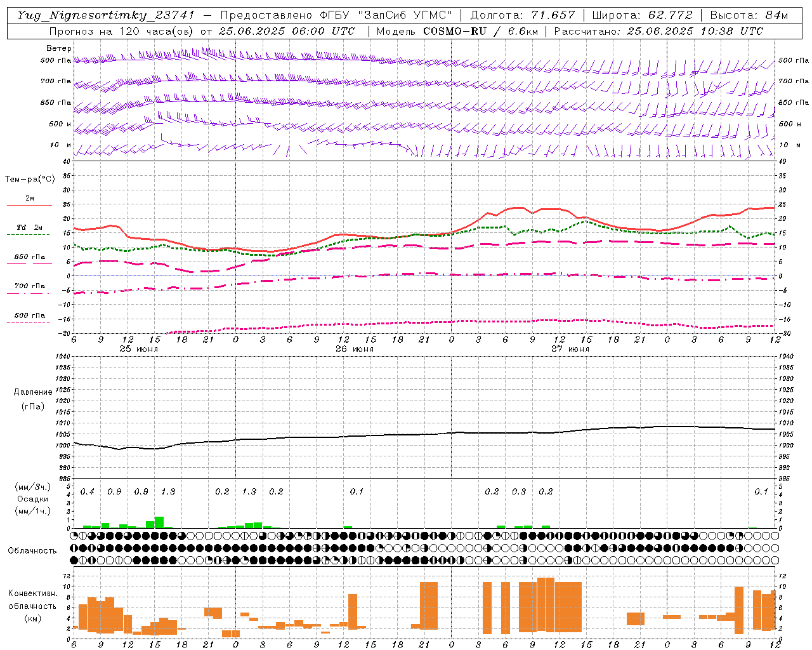Click the forecast start time 25.06.2025 06:00 UTC

point(286,31)
